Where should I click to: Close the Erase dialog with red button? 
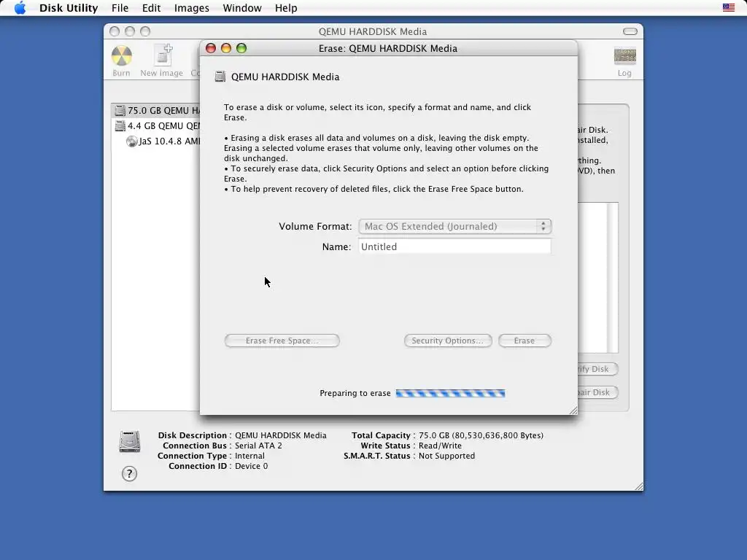(x=211, y=48)
